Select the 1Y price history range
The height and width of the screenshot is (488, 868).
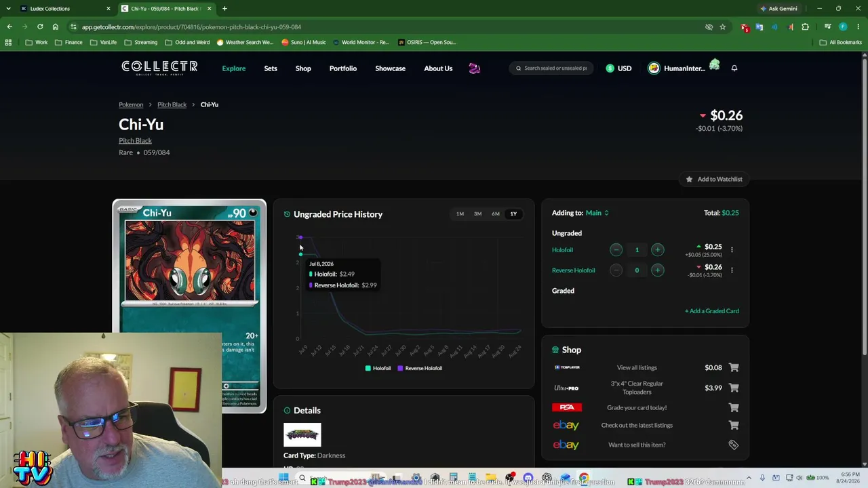coord(513,214)
